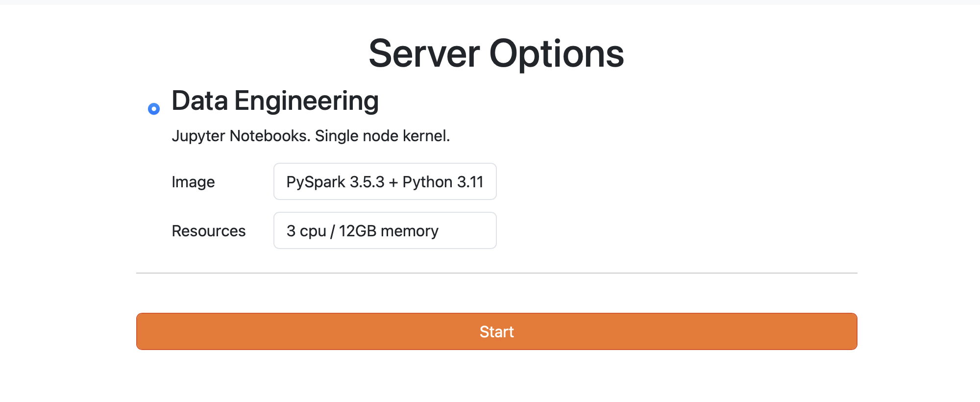Click the word Engineering in profile title
This screenshot has height=402, width=980.
[306, 101]
